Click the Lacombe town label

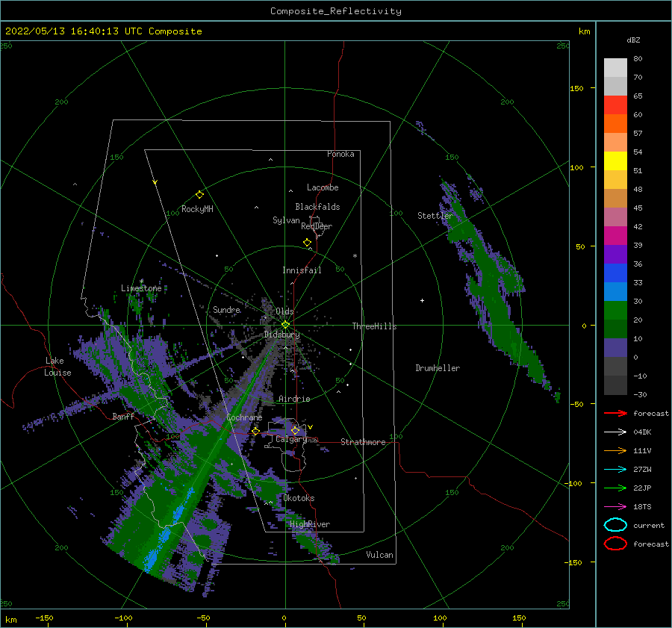tap(323, 187)
